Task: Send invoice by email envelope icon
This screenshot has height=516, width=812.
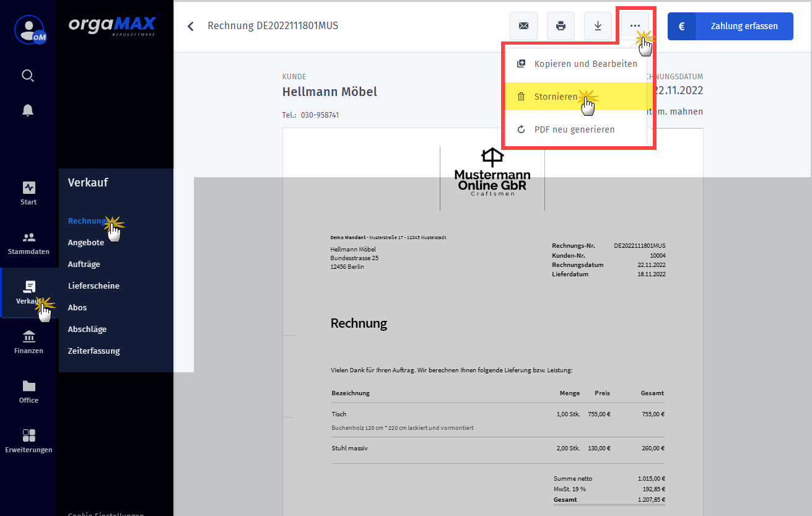Action: click(x=523, y=26)
